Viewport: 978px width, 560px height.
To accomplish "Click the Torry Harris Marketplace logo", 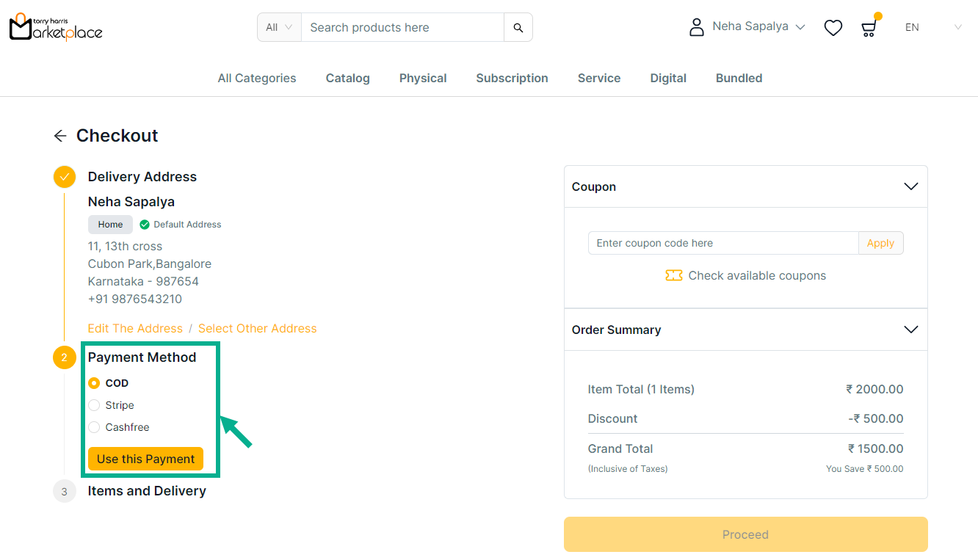I will click(56, 27).
